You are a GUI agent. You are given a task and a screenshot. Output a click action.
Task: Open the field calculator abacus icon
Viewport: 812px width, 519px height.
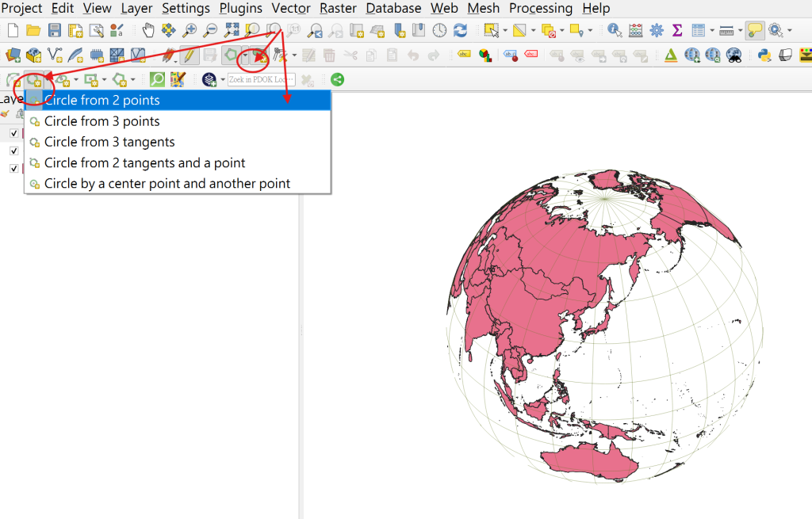[x=635, y=31]
